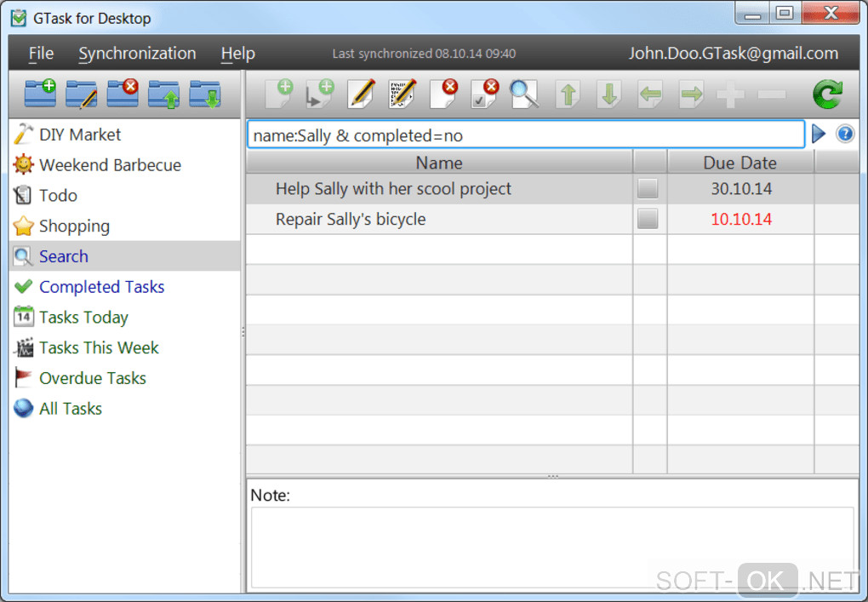Image resolution: width=868 pixels, height=602 pixels.
Task: Outdent task with left green arrow
Action: tap(650, 95)
